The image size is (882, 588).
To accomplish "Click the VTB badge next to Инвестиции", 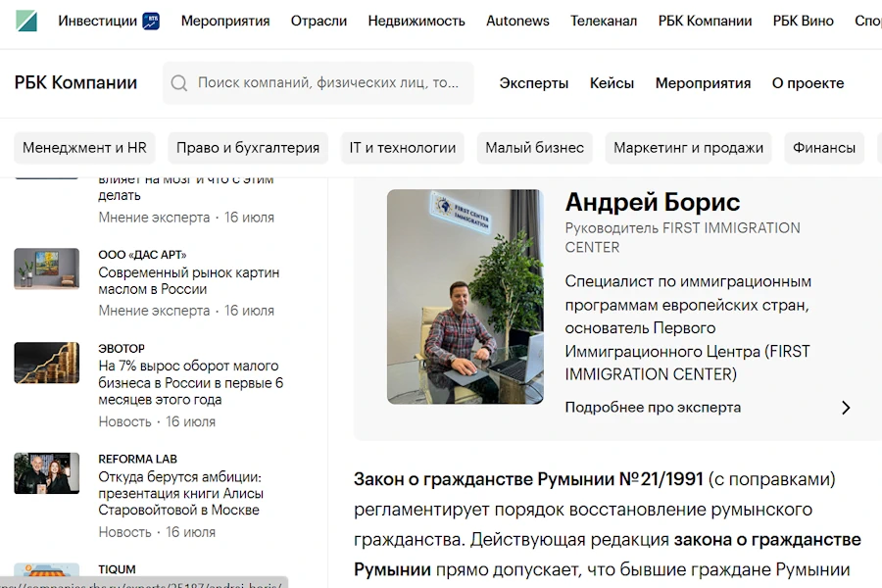I will point(151,22).
